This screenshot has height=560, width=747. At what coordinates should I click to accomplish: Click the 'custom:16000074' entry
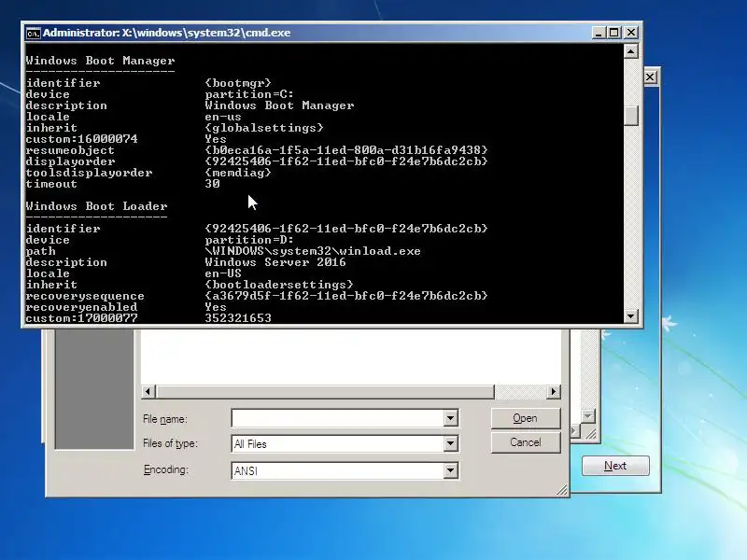[x=81, y=139]
